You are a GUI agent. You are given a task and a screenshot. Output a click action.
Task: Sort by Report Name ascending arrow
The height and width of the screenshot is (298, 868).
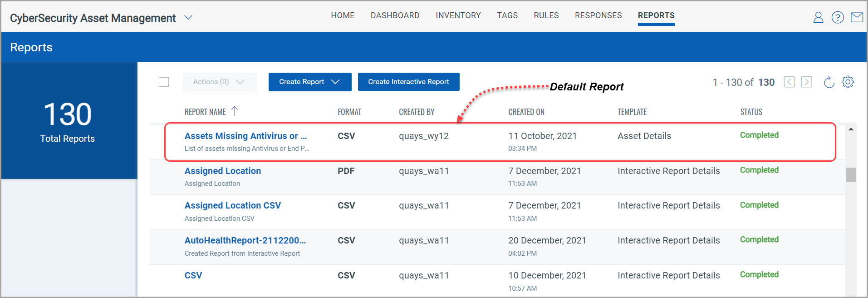coord(235,111)
